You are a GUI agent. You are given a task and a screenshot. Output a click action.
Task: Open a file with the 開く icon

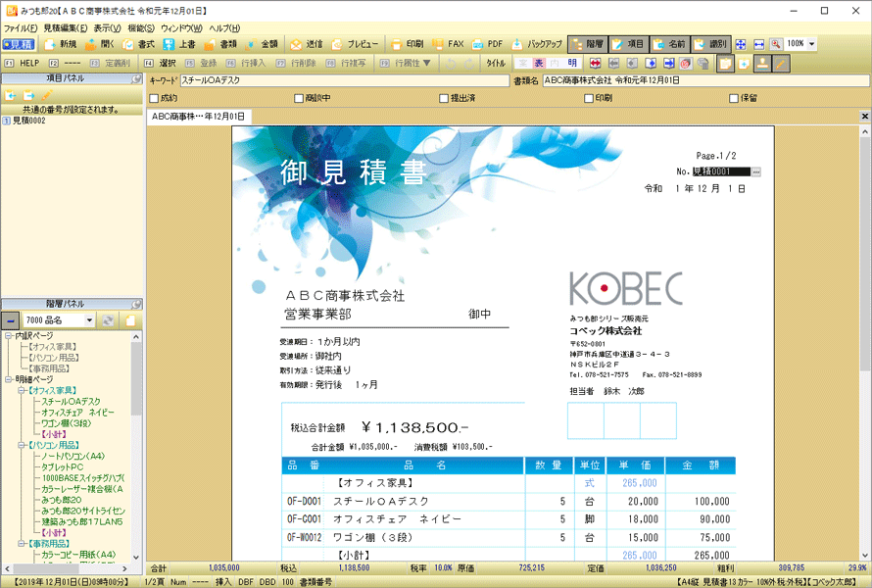point(91,44)
